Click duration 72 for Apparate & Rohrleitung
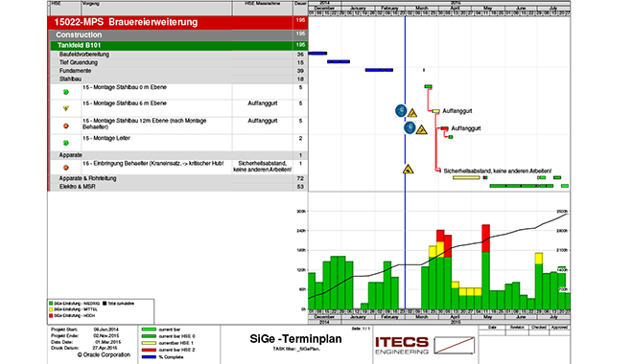Screen dimensions: 633x364 point(300,178)
